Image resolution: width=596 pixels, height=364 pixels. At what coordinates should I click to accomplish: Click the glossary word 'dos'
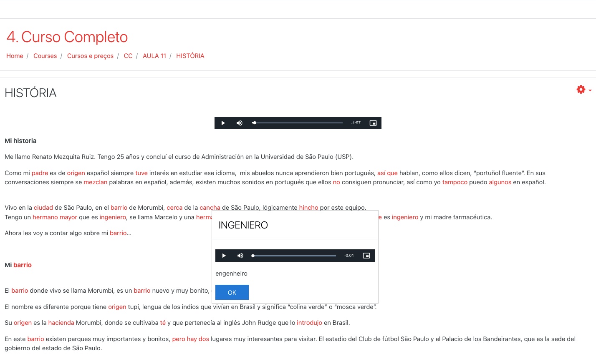tap(204, 339)
